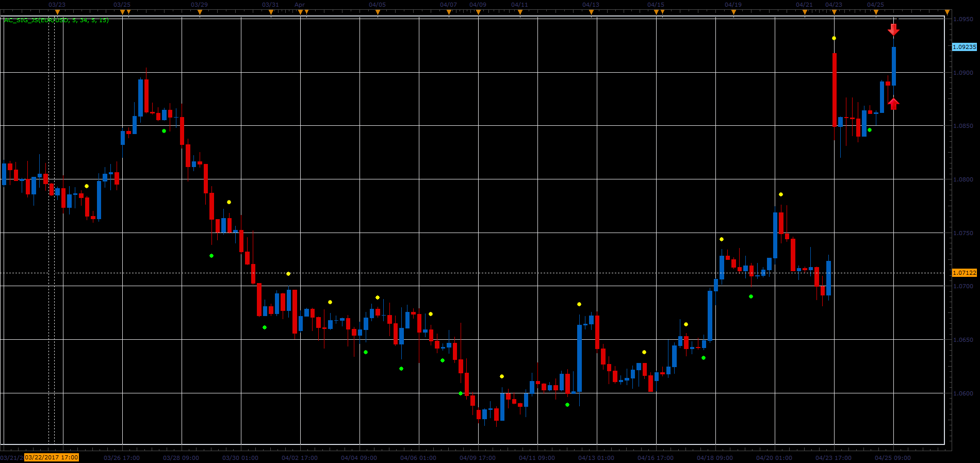Click the blue current price label 1.09235
The height and width of the screenshot is (463, 980).
click(964, 47)
